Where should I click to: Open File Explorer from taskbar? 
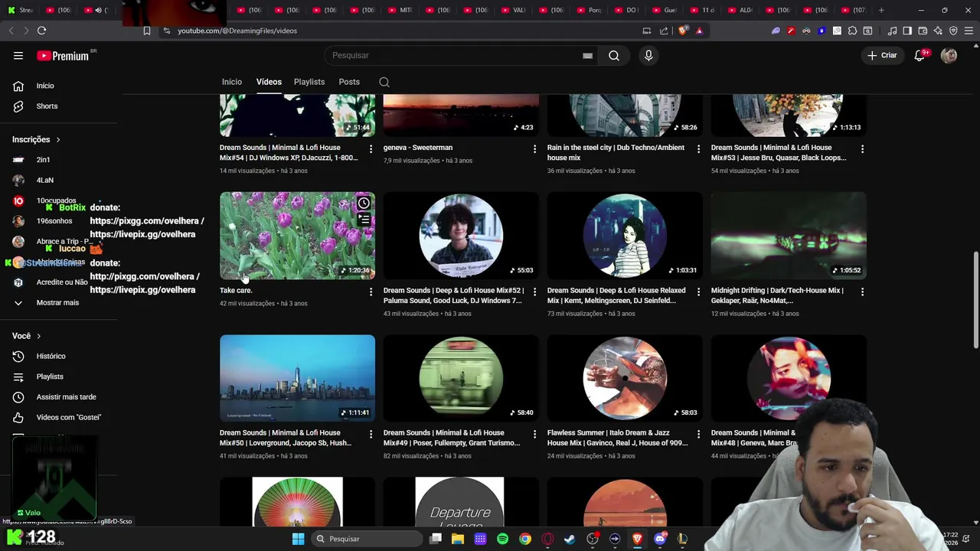(x=458, y=539)
